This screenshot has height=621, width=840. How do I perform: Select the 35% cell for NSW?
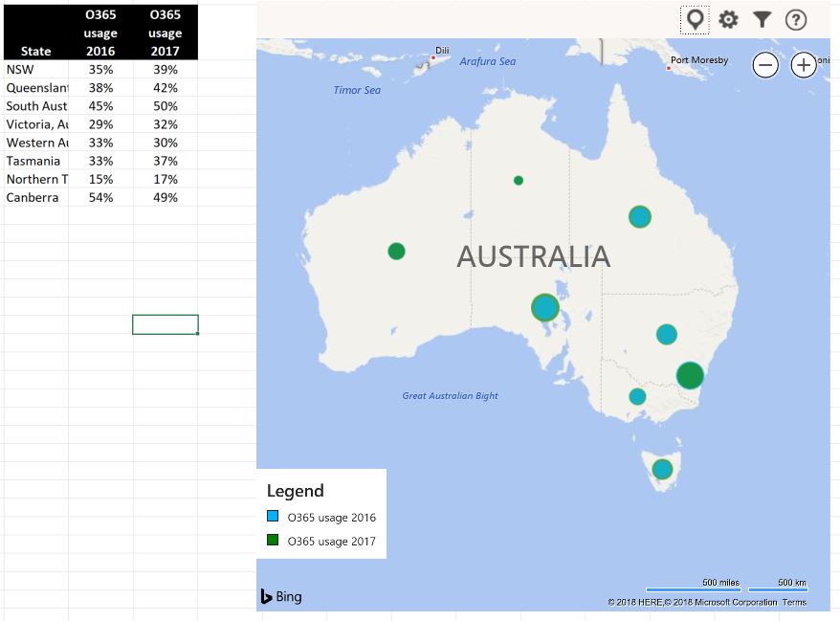click(x=100, y=69)
